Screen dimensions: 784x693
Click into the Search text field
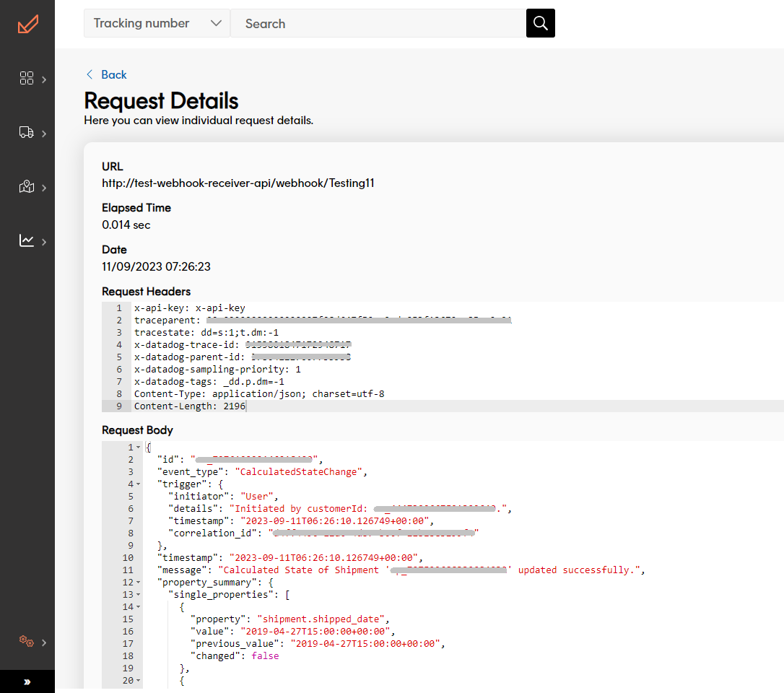point(378,23)
